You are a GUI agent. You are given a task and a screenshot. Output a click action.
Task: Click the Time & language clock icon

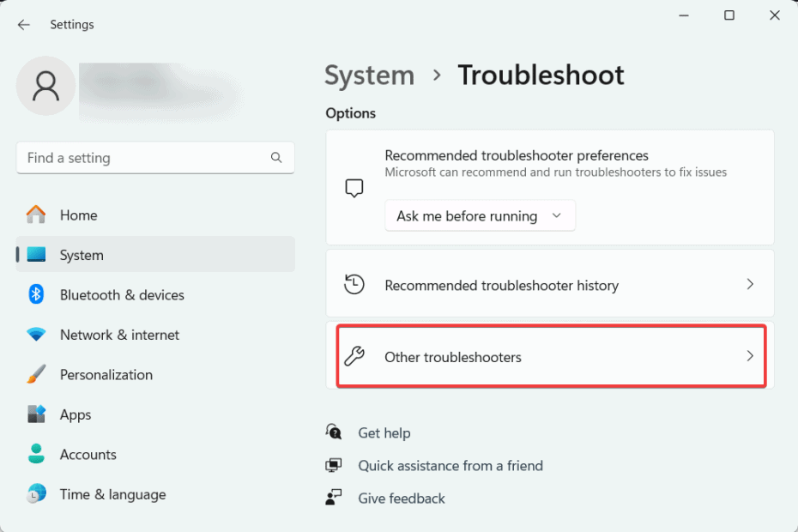click(36, 494)
